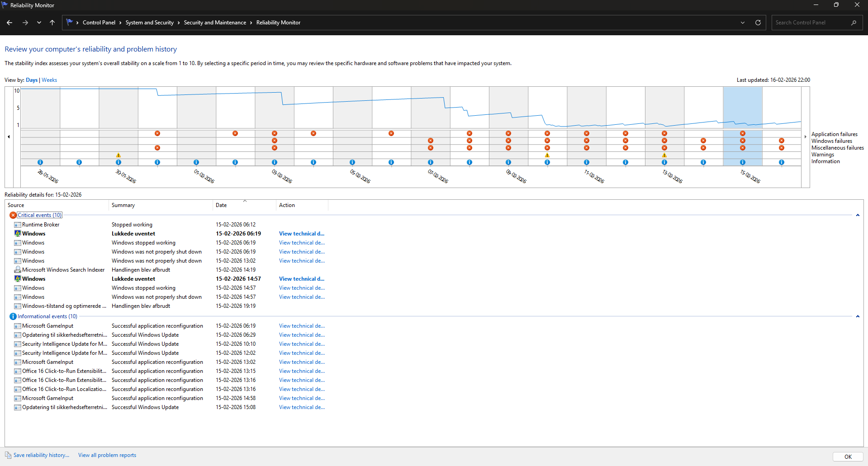View technical details for 06:19 Lukkede uventet
The width and height of the screenshot is (868, 466).
[302, 234]
